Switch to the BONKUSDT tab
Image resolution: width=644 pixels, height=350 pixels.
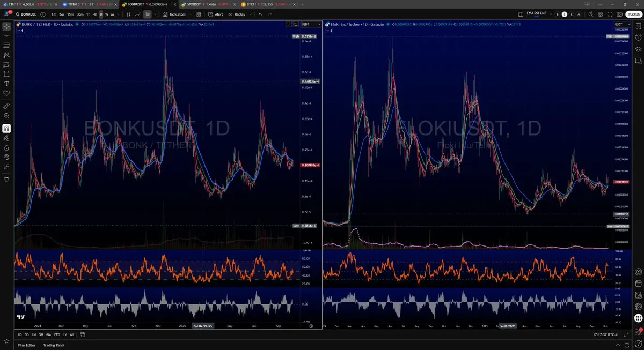[x=148, y=4]
